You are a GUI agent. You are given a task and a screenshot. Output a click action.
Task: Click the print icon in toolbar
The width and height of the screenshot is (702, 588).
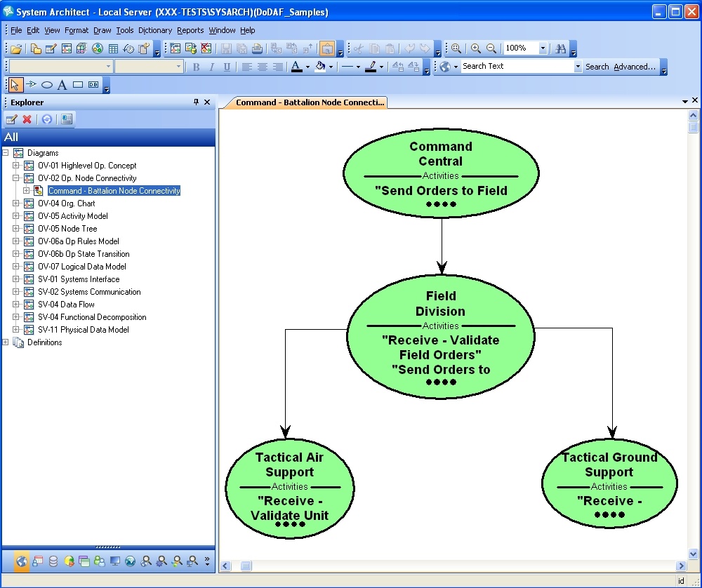point(257,48)
